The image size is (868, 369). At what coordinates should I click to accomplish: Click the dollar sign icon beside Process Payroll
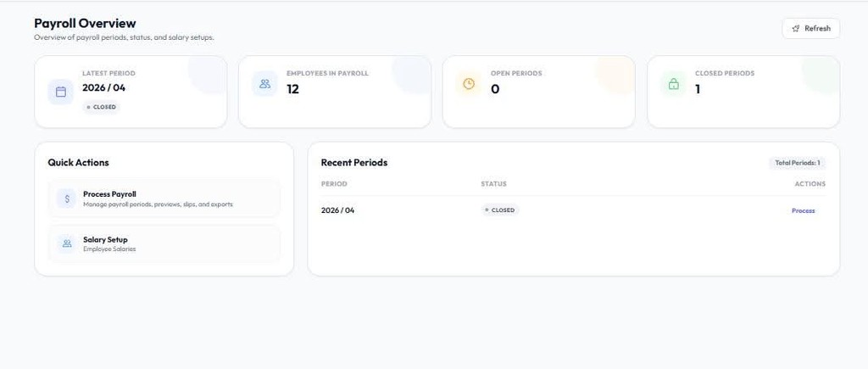coord(67,198)
